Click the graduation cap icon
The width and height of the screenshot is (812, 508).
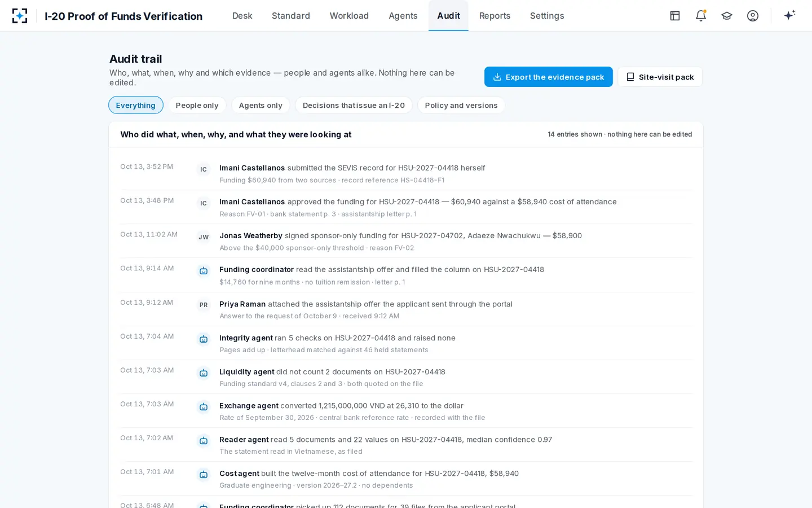coord(727,16)
